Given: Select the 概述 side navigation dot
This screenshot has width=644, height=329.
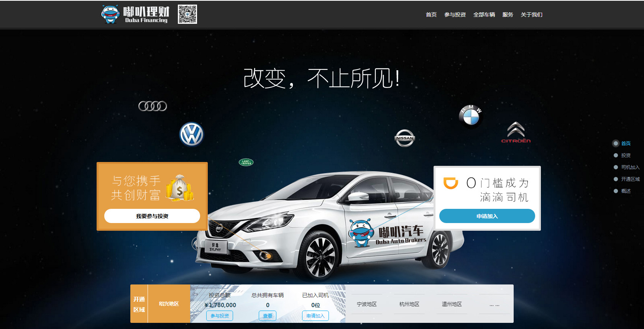Looking at the screenshot, I should (616, 191).
